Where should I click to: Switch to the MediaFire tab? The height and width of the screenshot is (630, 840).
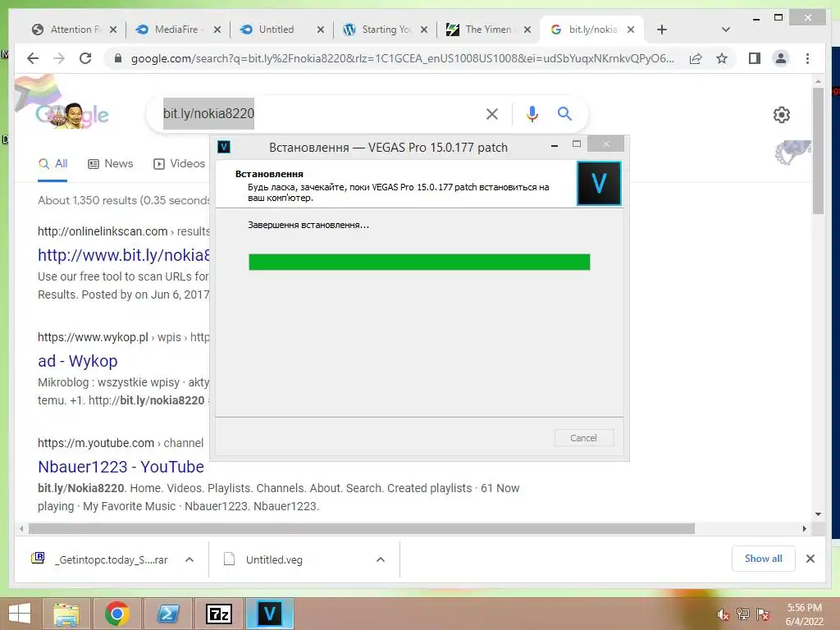click(178, 30)
